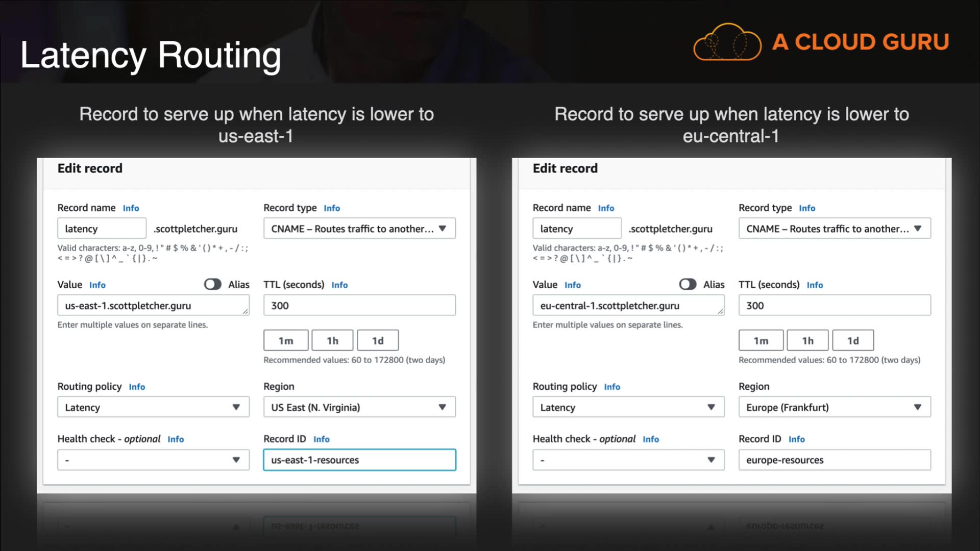
Task: Expand Health check dropdown in right panel
Action: click(628, 460)
